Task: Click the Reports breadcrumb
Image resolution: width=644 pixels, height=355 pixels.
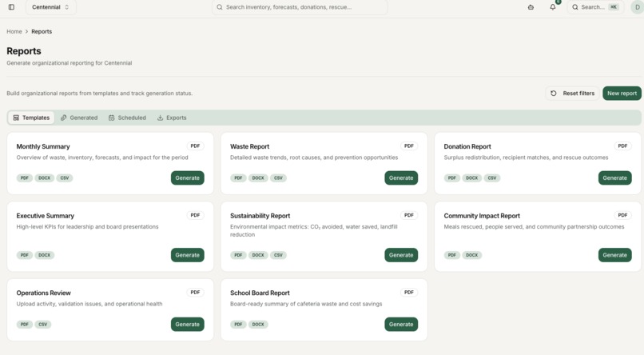Action: pos(42,31)
